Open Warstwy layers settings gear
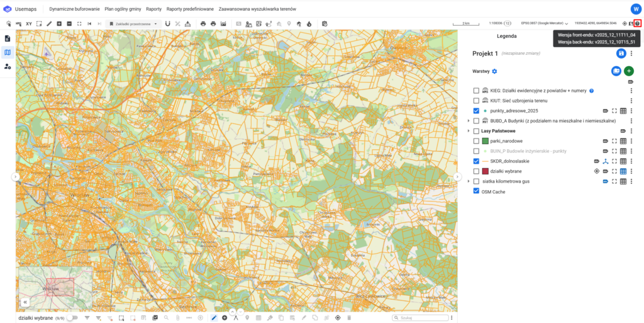Image resolution: width=644 pixels, height=323 pixels. [494, 71]
